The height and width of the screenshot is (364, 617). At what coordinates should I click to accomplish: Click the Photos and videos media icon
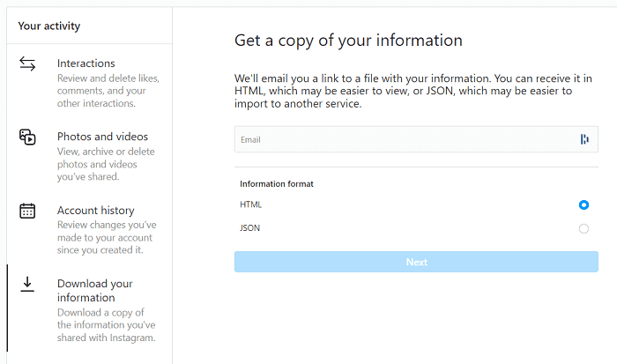click(27, 137)
